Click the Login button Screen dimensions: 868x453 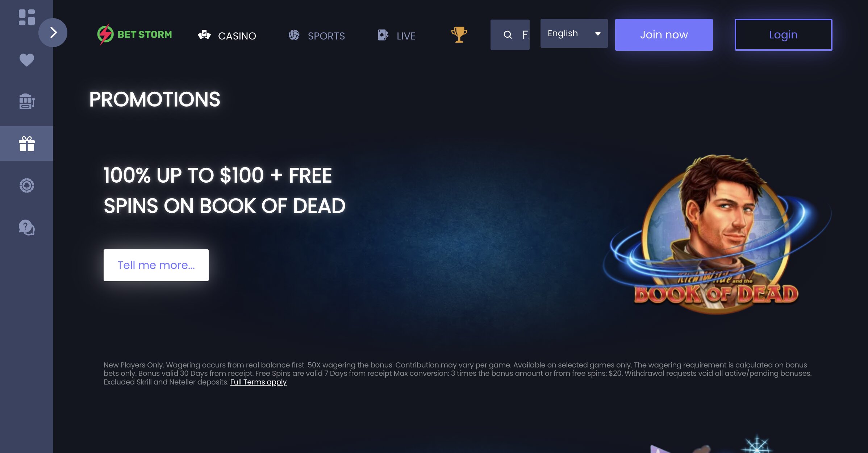(783, 35)
